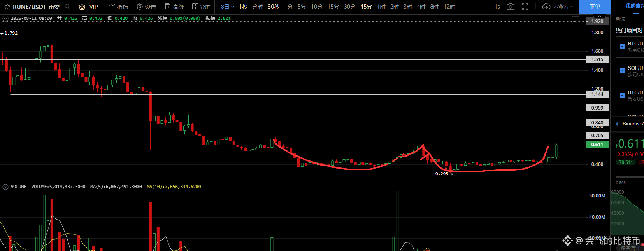Click the green ₮0.611 price pill
The height and width of the screenshot is (251, 644).
pos(626,162)
